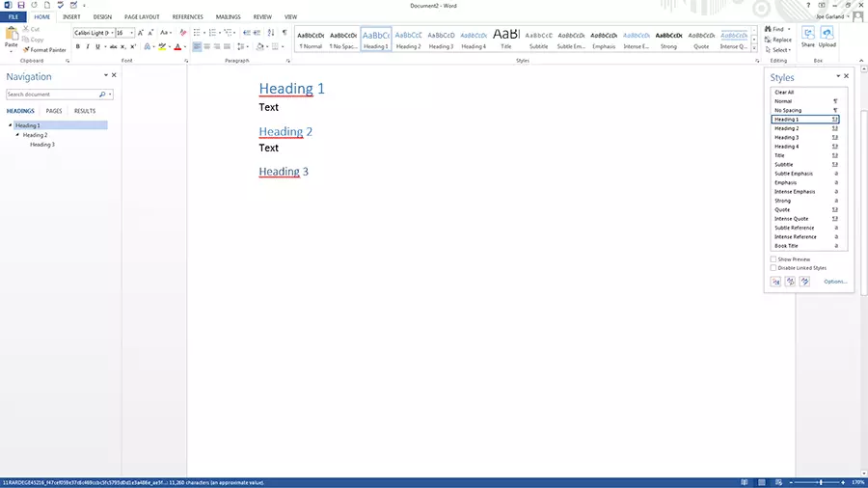The image size is (868, 488).
Task: Click Options link in Styles pane
Action: (x=835, y=282)
